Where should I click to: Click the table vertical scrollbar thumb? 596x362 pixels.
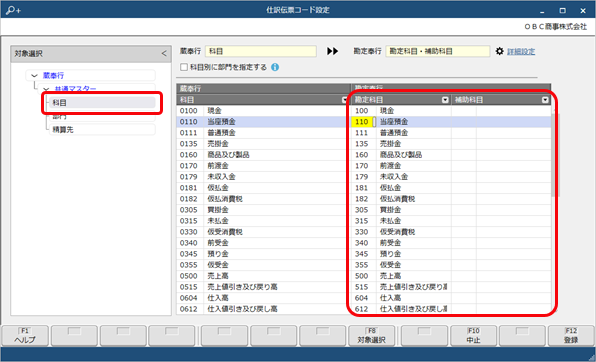pos(555,154)
